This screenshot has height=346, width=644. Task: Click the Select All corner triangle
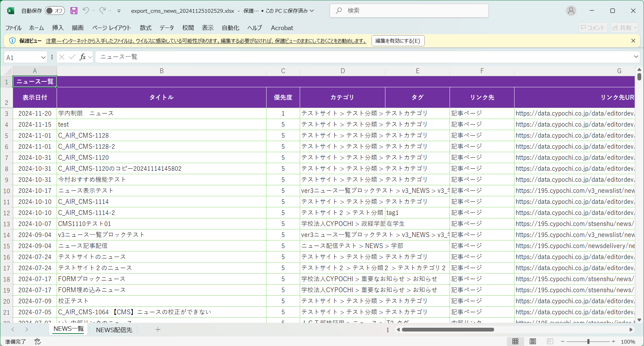coord(8,71)
